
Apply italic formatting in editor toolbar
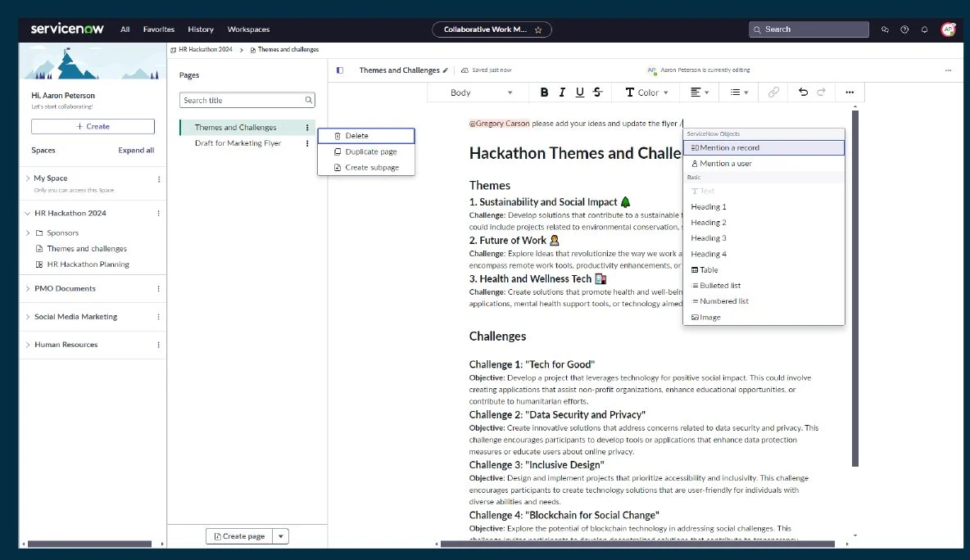(x=562, y=92)
